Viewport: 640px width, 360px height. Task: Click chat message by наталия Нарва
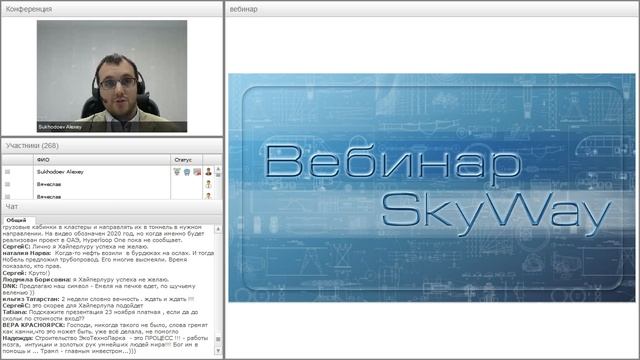(x=108, y=260)
